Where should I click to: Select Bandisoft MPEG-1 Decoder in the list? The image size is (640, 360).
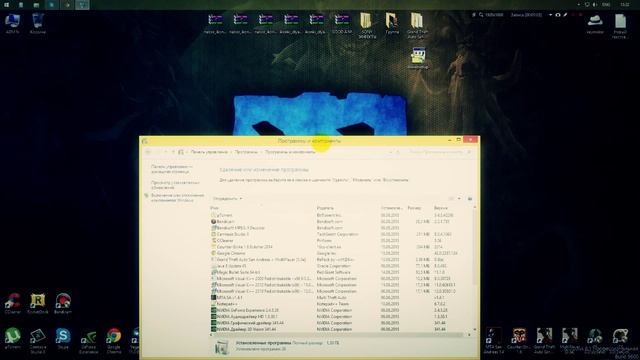(342, 228)
